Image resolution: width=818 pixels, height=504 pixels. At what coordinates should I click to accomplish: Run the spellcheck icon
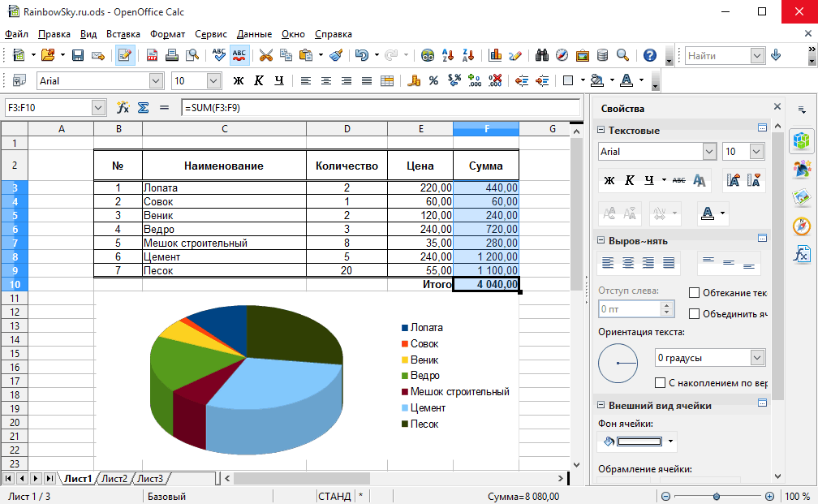pos(219,55)
